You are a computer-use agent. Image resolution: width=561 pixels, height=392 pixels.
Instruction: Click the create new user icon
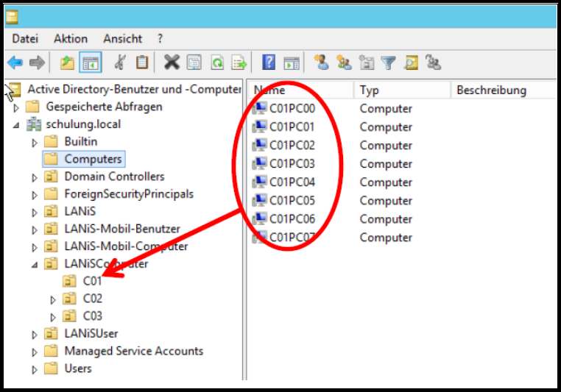coord(321,63)
